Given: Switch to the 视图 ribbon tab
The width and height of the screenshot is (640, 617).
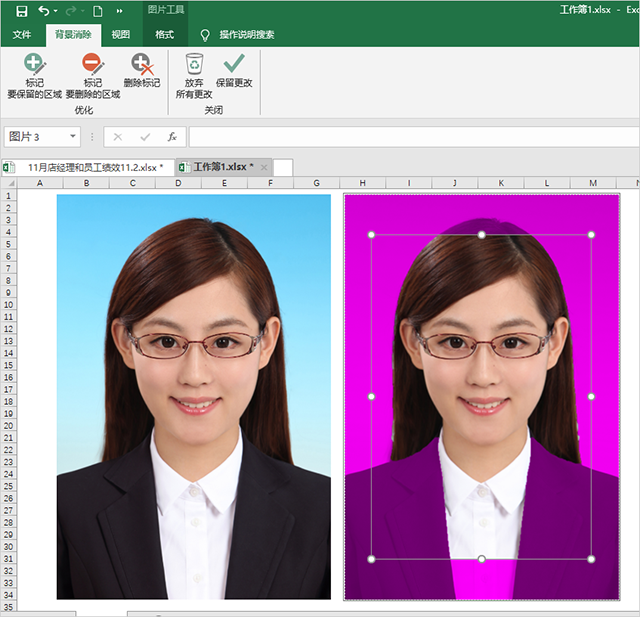Looking at the screenshot, I should click(x=120, y=34).
